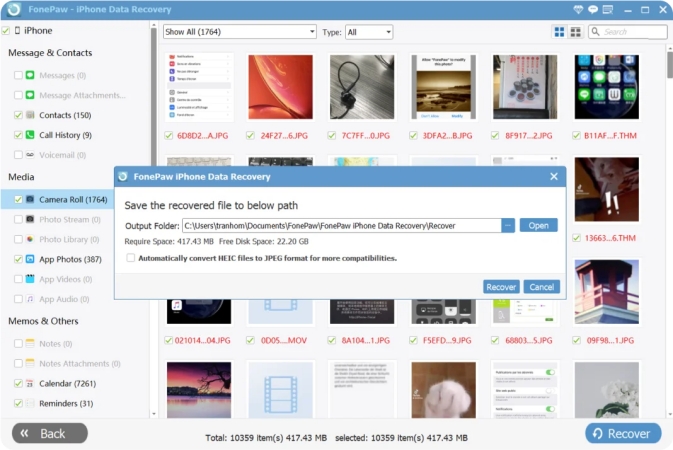Click the sidebar scroll down arrow
Image resolution: width=673 pixels, height=450 pixels.
pos(154,414)
